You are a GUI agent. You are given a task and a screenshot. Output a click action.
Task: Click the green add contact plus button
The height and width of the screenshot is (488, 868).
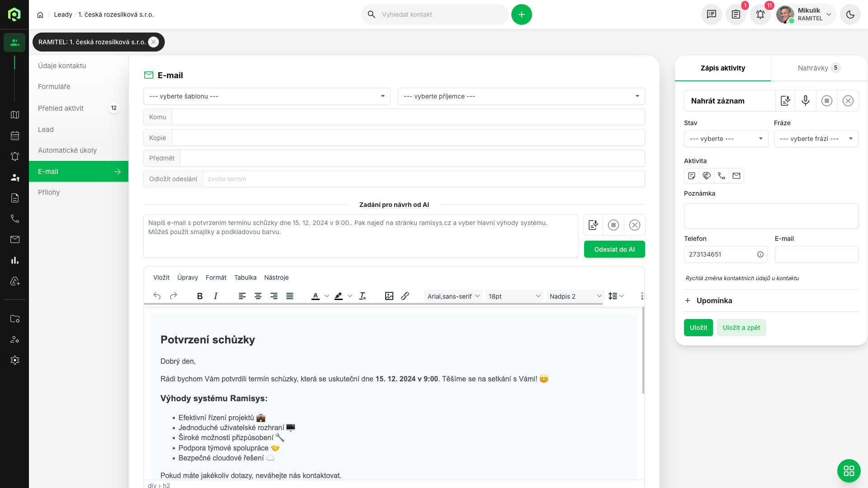521,14
